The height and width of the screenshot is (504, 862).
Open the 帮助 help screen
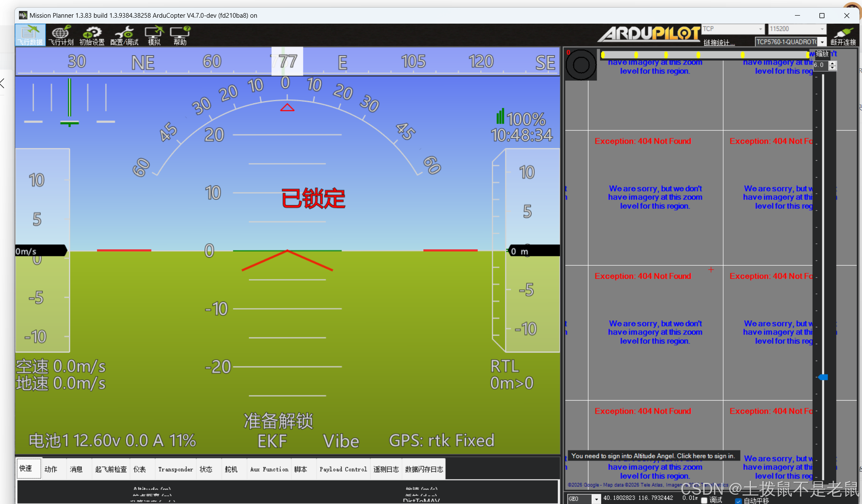coord(180,35)
